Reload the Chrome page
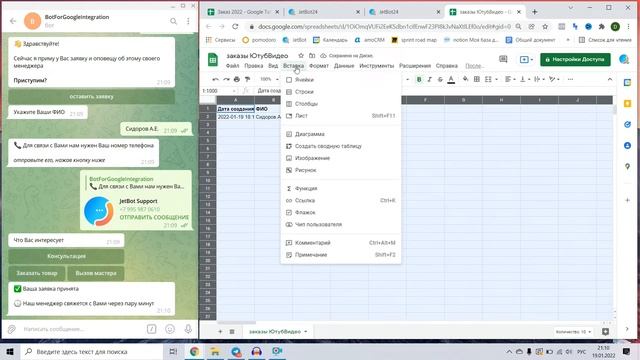Image resolution: width=640 pixels, height=360 pixels. (x=235, y=27)
